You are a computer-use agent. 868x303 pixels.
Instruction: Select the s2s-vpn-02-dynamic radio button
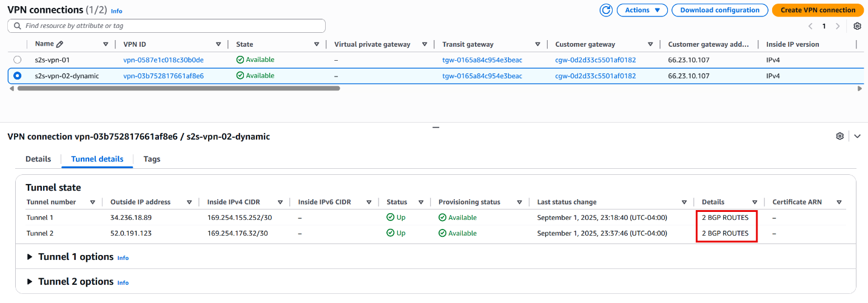point(17,76)
